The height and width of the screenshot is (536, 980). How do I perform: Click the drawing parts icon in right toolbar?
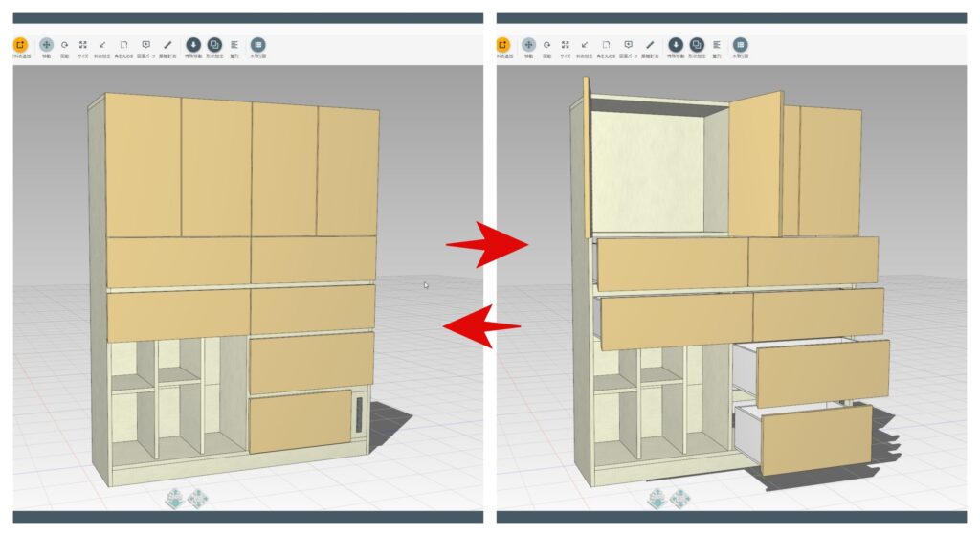click(x=628, y=45)
